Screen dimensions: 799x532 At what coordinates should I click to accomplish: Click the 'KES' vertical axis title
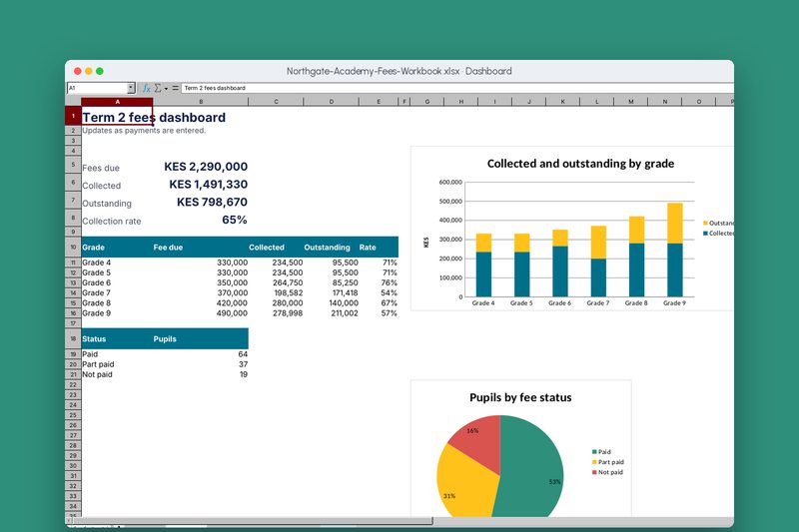[x=426, y=243]
